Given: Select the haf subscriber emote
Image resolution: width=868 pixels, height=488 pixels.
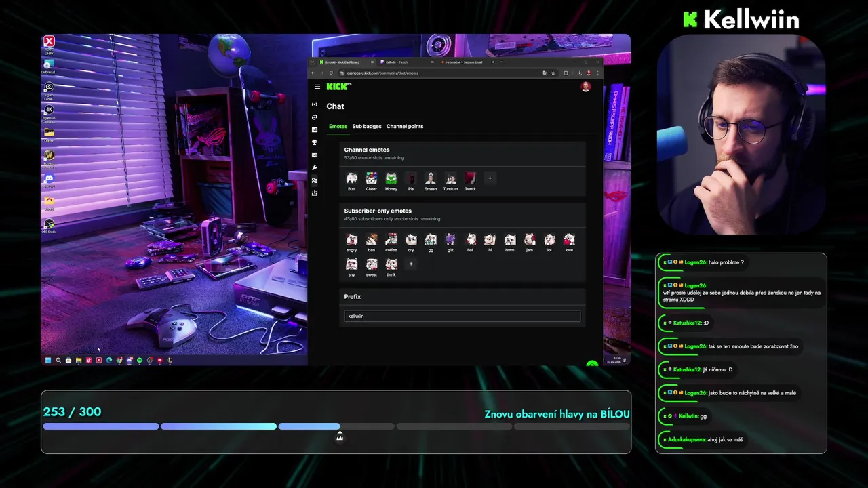Looking at the screenshot, I should click(x=471, y=239).
